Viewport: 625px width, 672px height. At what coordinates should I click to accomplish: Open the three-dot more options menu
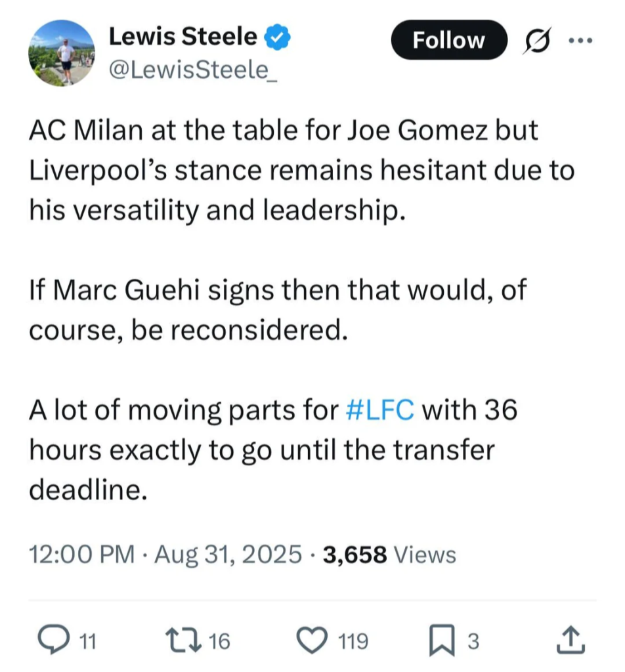click(580, 41)
